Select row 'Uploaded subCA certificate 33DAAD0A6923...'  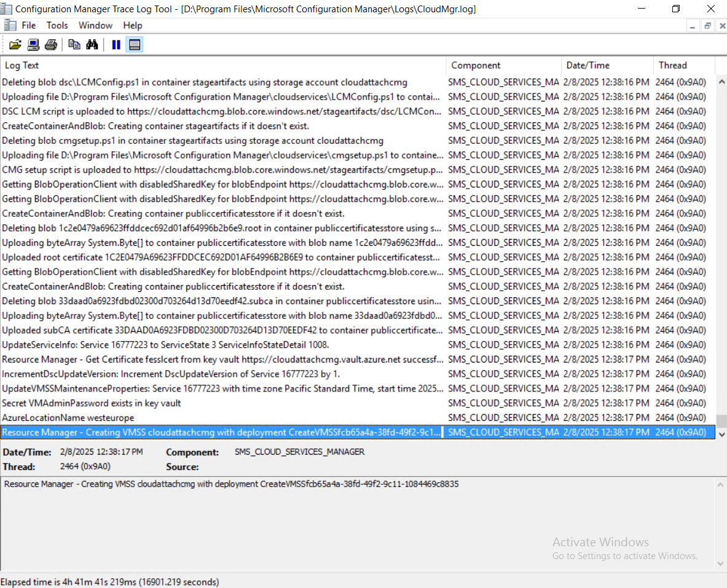358,330
